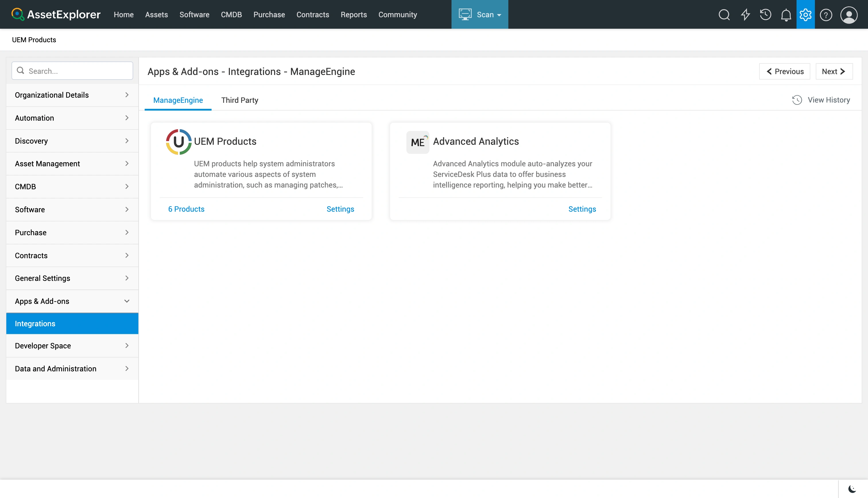The image size is (868, 498).
Task: Click the Advanced Analytics card title
Action: 476,141
